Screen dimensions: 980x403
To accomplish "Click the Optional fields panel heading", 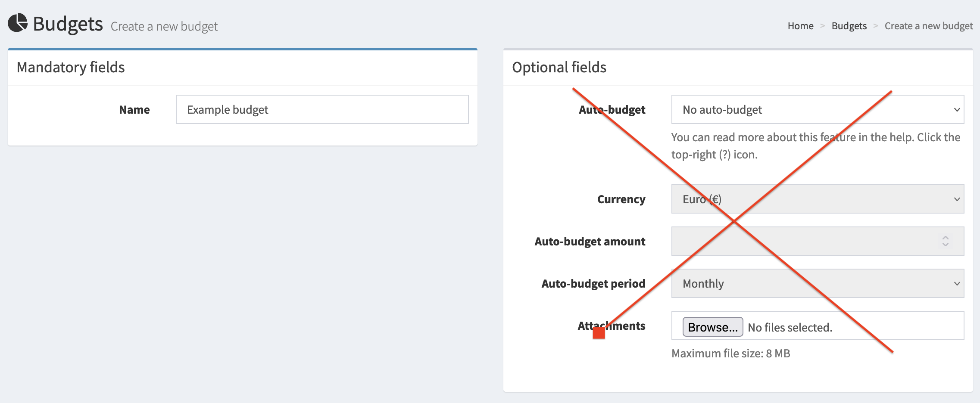I will point(559,67).
